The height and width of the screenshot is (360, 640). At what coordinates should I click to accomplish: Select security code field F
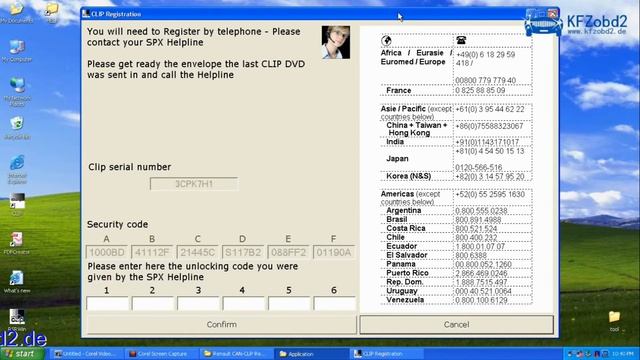click(x=334, y=252)
